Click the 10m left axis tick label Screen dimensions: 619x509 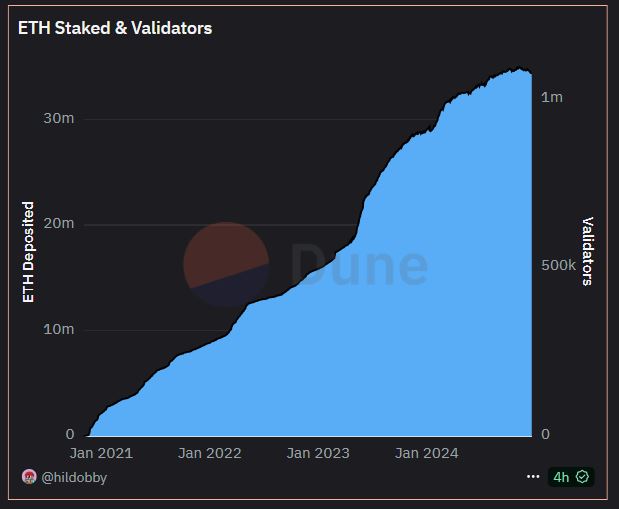pyautogui.click(x=59, y=329)
